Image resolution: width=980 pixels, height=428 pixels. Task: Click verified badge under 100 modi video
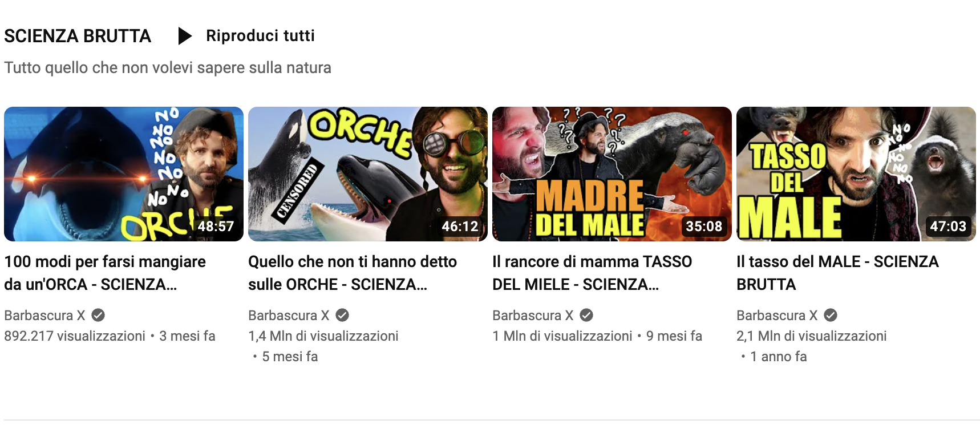[x=98, y=315]
